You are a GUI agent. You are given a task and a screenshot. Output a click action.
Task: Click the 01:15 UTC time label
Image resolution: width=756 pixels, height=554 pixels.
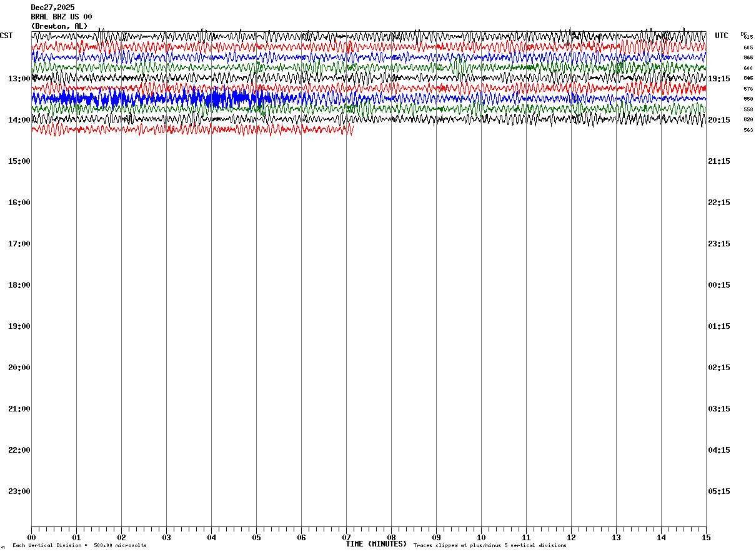719,326
